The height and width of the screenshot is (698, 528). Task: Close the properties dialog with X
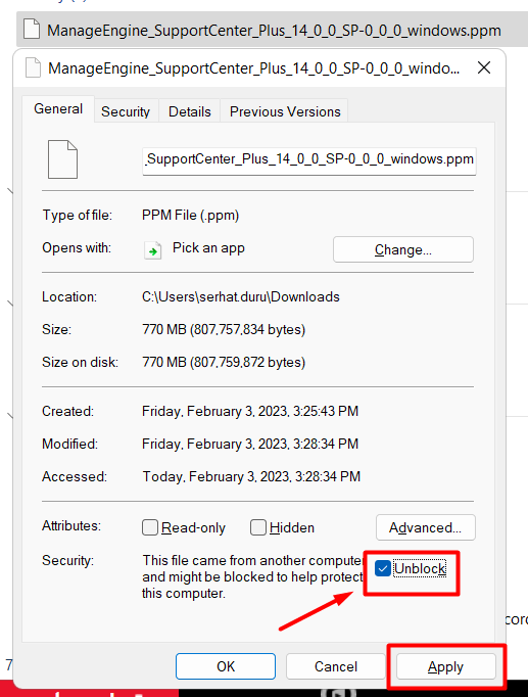click(484, 68)
